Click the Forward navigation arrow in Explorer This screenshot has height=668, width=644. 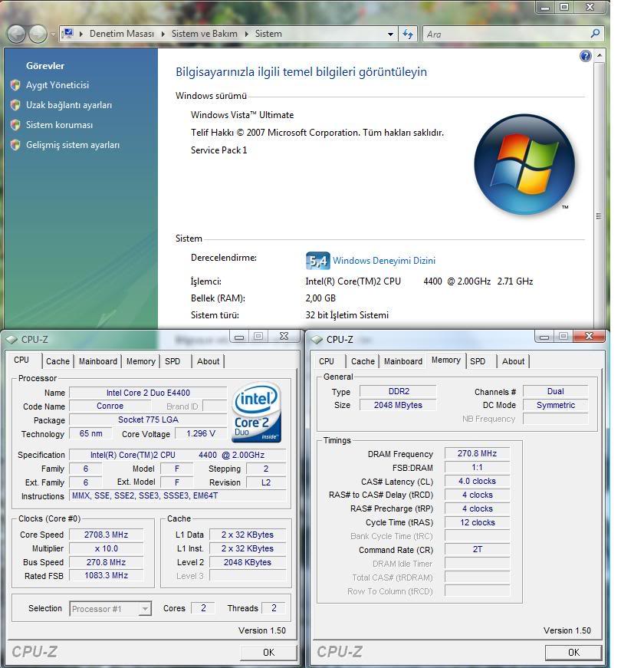[x=38, y=34]
